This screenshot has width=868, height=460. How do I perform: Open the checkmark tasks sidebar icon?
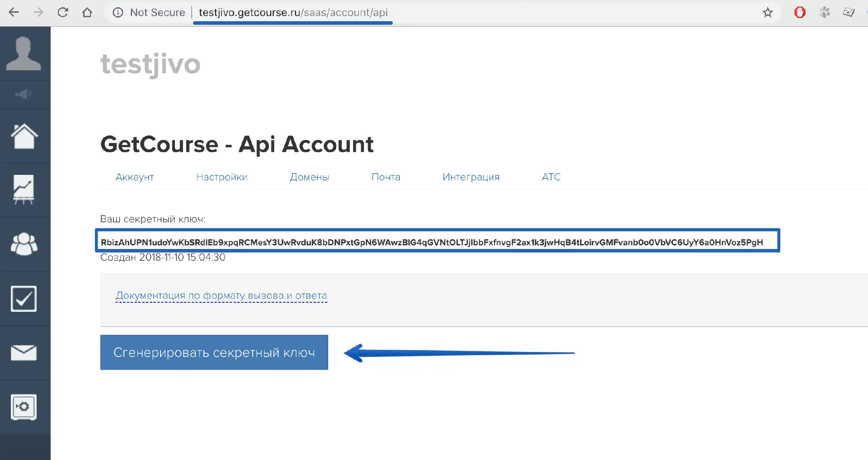pyautogui.click(x=24, y=298)
